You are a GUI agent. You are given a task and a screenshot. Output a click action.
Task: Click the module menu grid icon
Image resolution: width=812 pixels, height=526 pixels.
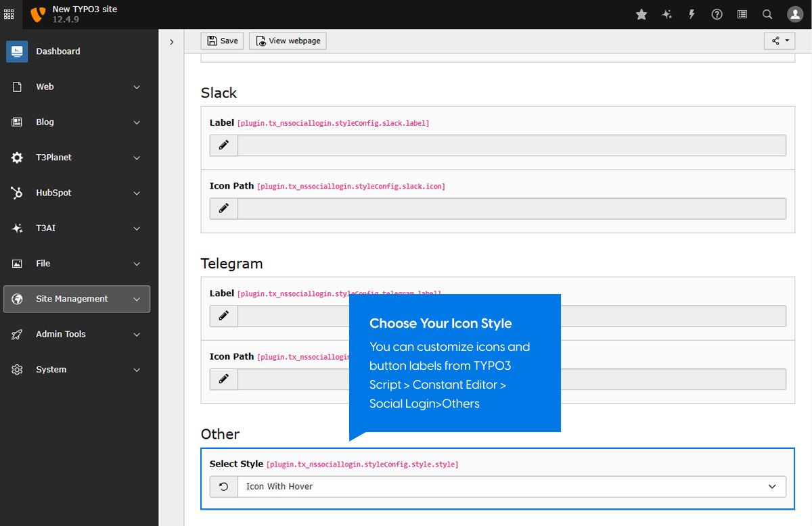pos(9,14)
